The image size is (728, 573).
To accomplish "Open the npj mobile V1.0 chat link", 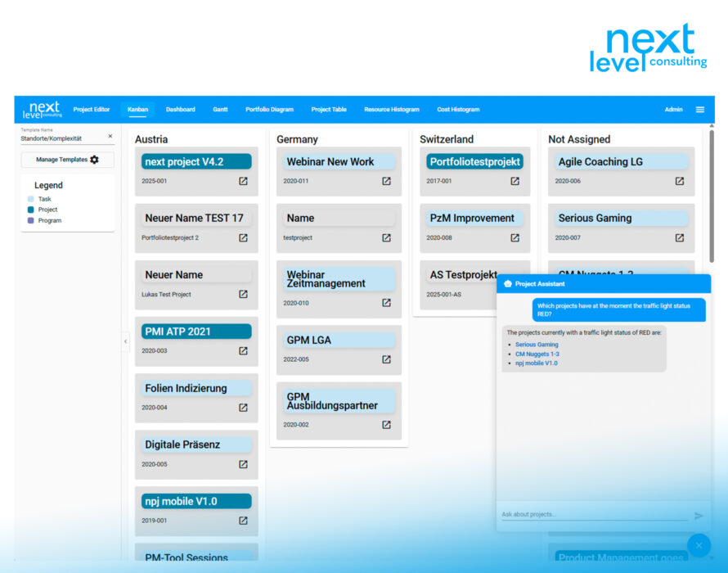I will (536, 363).
